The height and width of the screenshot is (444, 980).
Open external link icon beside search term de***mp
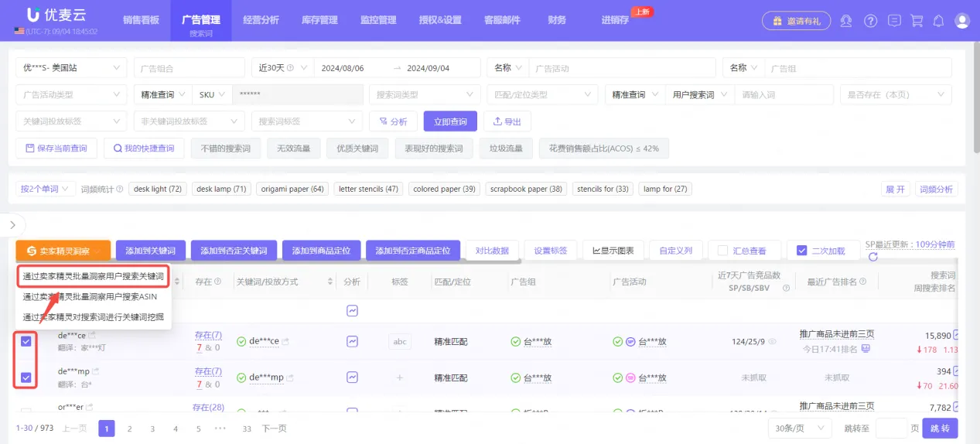(x=96, y=372)
